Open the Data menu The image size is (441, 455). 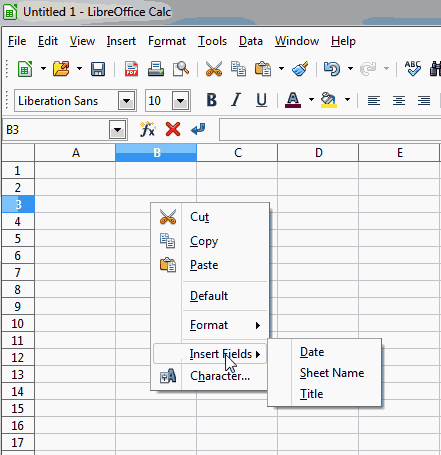[251, 41]
